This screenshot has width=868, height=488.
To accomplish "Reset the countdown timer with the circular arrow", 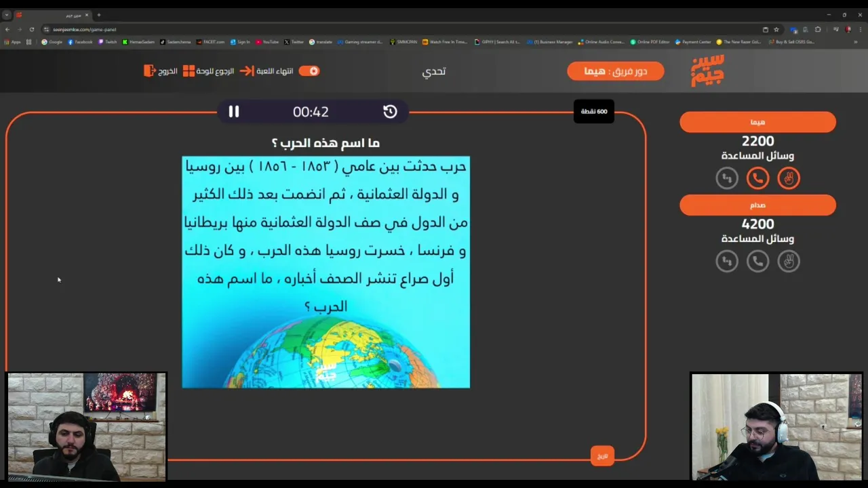I will click(390, 112).
